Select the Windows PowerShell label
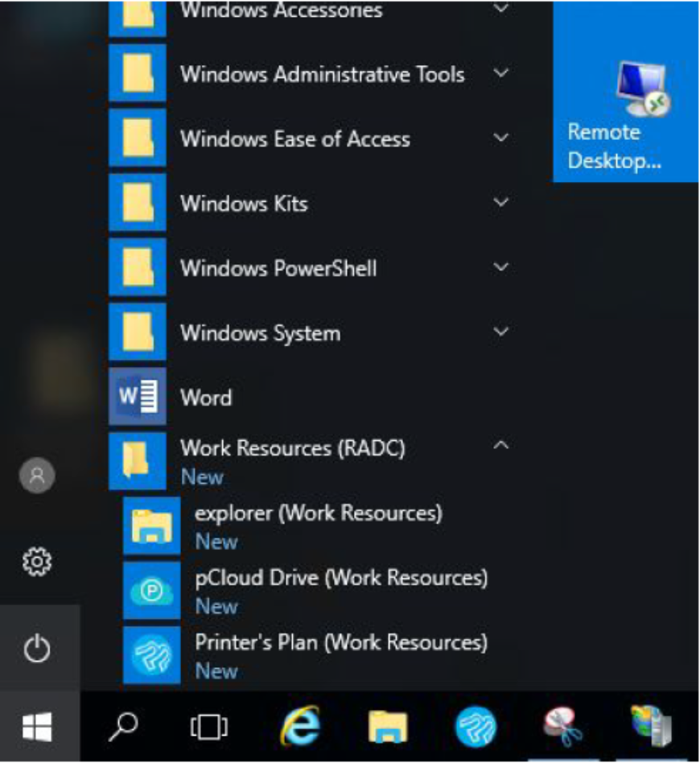 [278, 269]
